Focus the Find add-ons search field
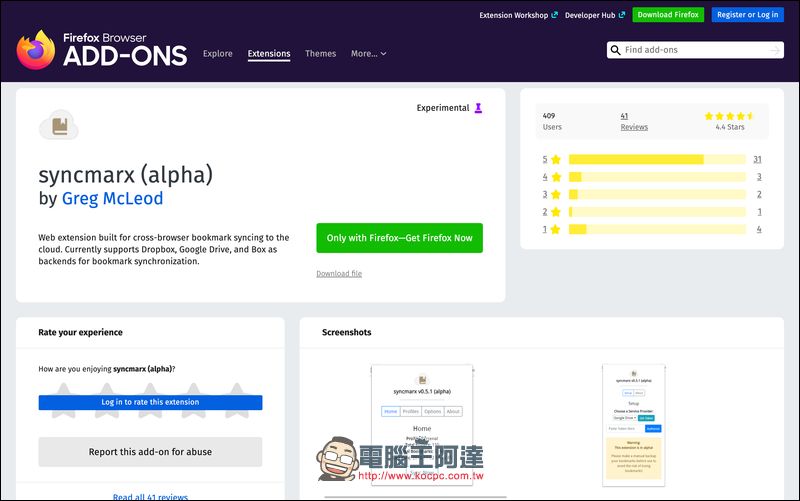800x501 pixels. pos(694,50)
